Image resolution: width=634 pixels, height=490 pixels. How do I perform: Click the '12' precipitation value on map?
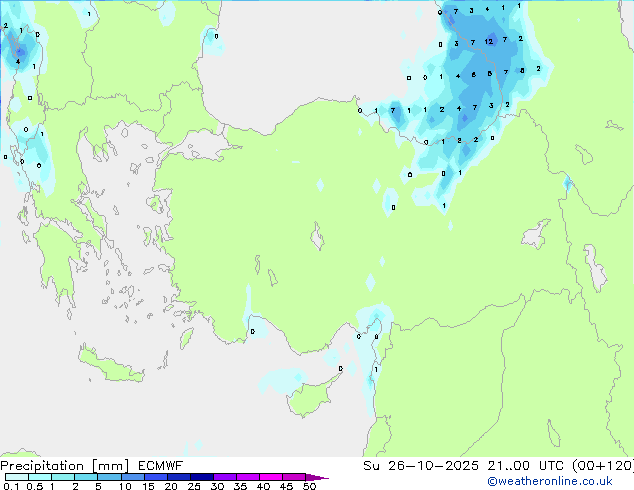click(489, 41)
